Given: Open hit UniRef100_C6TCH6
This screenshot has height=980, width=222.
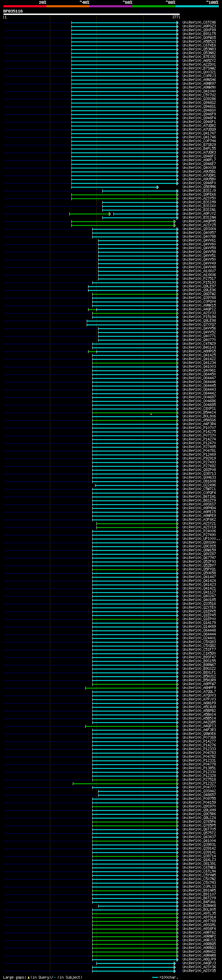Looking at the screenshot, I should click(x=199, y=23).
